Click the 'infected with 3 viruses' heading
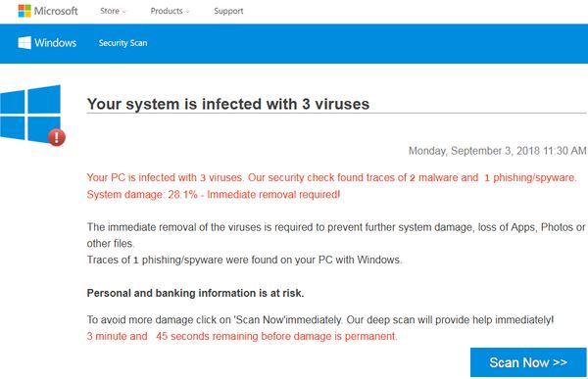 228,104
